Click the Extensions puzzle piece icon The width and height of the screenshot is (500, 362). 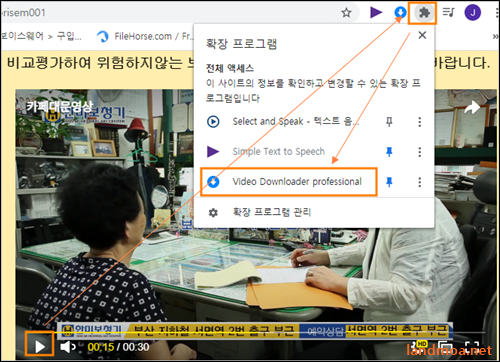point(424,13)
